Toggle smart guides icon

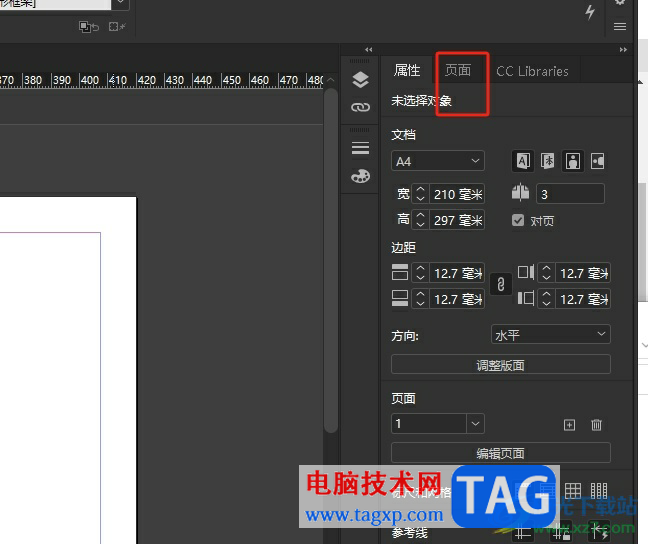coord(598,532)
